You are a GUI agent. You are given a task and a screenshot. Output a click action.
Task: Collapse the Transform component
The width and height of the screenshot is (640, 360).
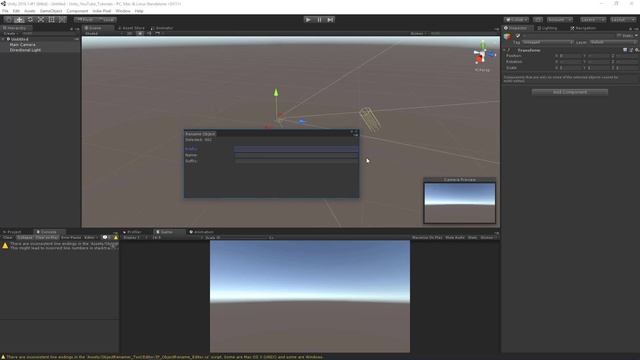[x=505, y=50]
